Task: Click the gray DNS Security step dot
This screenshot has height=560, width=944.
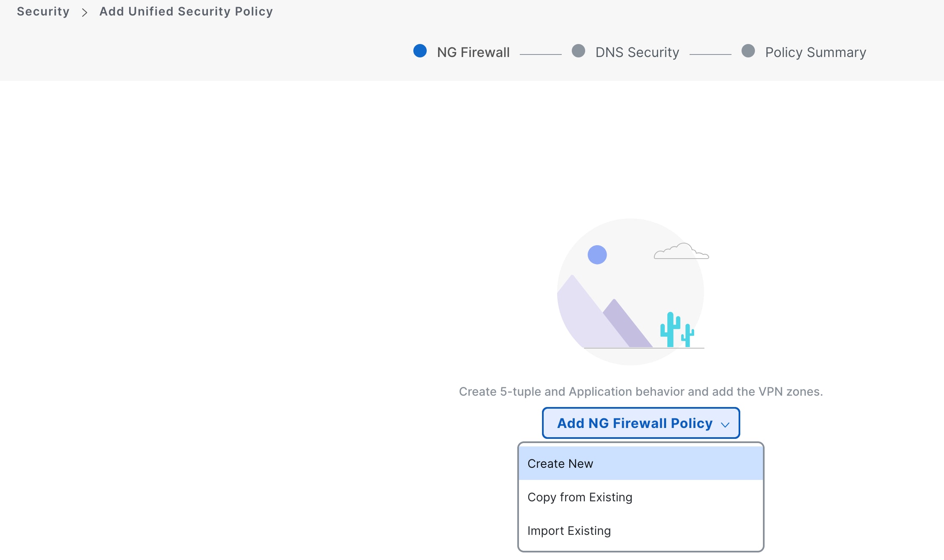Action: tap(578, 51)
